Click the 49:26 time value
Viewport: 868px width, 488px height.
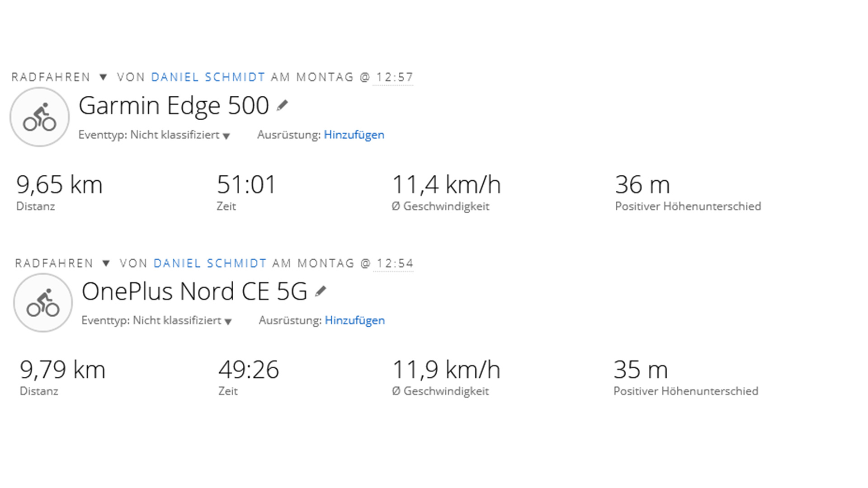(x=249, y=370)
